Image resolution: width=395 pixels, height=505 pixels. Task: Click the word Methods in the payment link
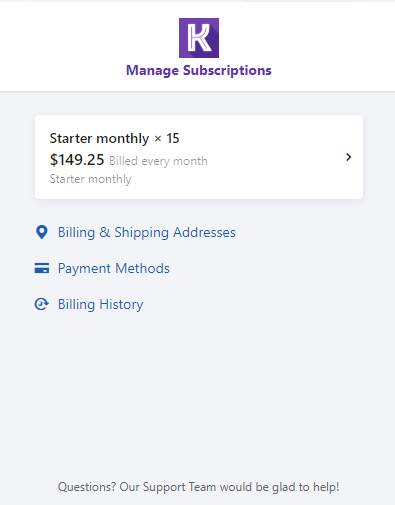click(x=142, y=268)
